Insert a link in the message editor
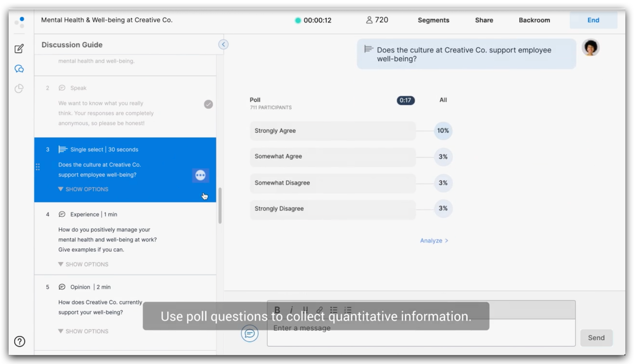This screenshot has width=634, height=364. (319, 309)
